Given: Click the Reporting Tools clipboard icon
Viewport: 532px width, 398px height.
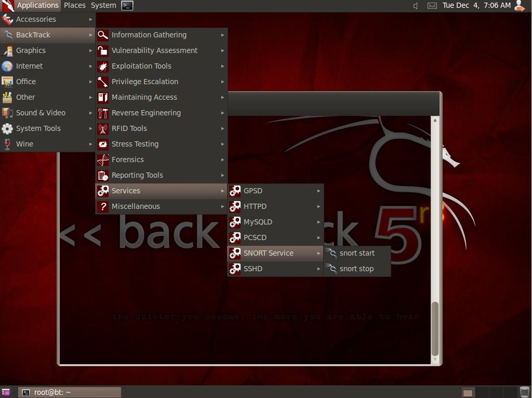Looking at the screenshot, I should (x=103, y=176).
